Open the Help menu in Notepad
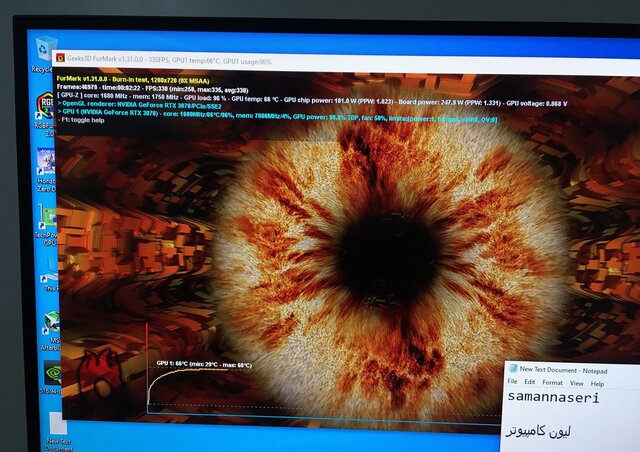The height and width of the screenshot is (452, 640). coord(597,384)
